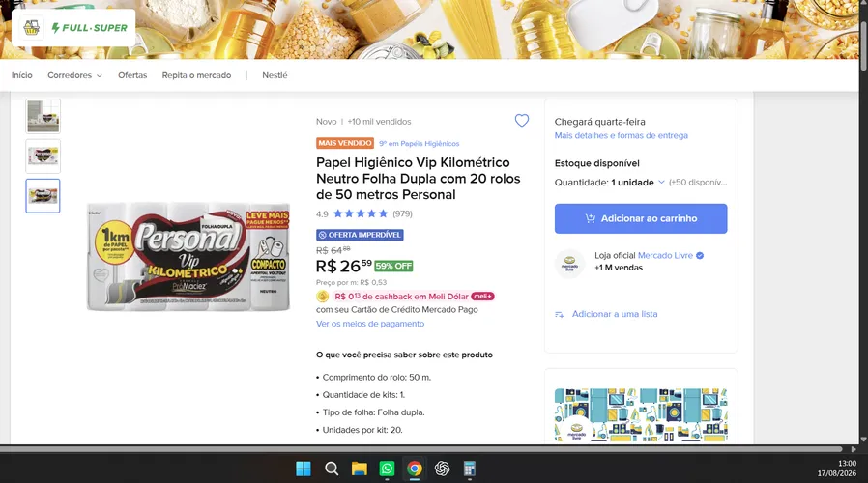This screenshot has height=483, width=868.
Task: Go to Início
Action: click(22, 75)
